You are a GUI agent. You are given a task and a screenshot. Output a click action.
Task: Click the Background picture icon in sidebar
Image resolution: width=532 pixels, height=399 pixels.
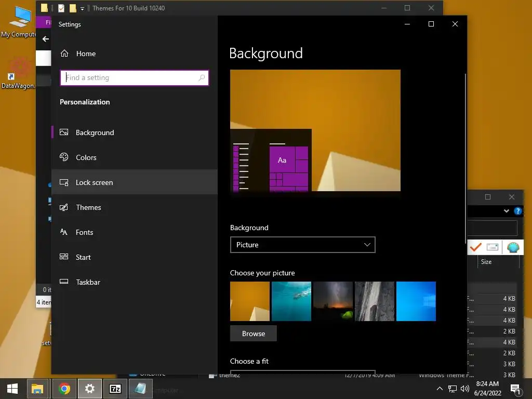tap(64, 132)
